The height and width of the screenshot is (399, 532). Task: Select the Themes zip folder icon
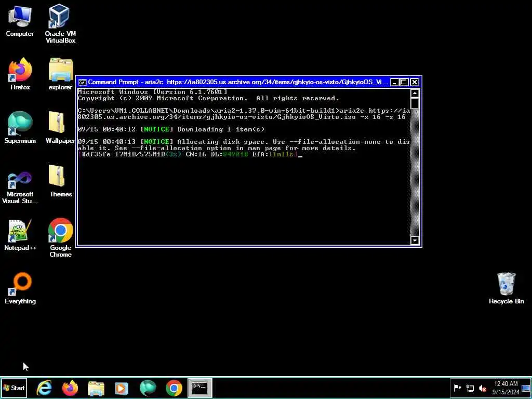tap(60, 181)
